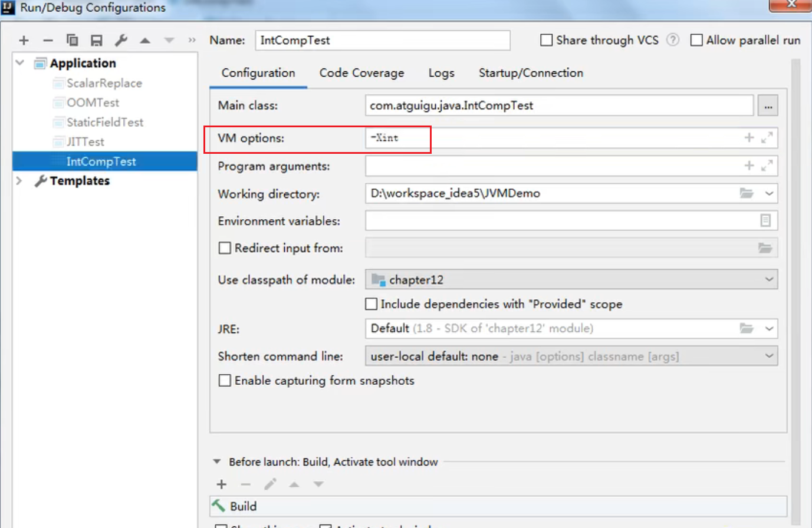Collapse the Application tree node
812x528 pixels.
coord(20,62)
